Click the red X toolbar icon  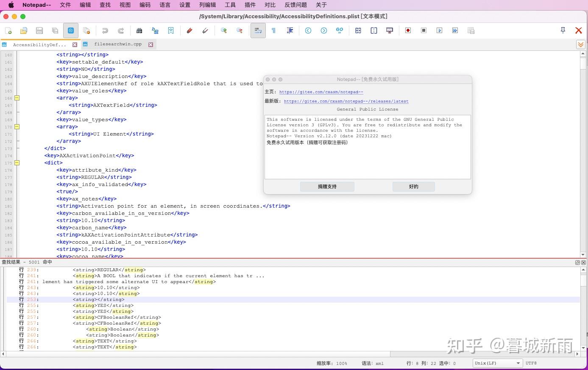pyautogui.click(x=578, y=31)
